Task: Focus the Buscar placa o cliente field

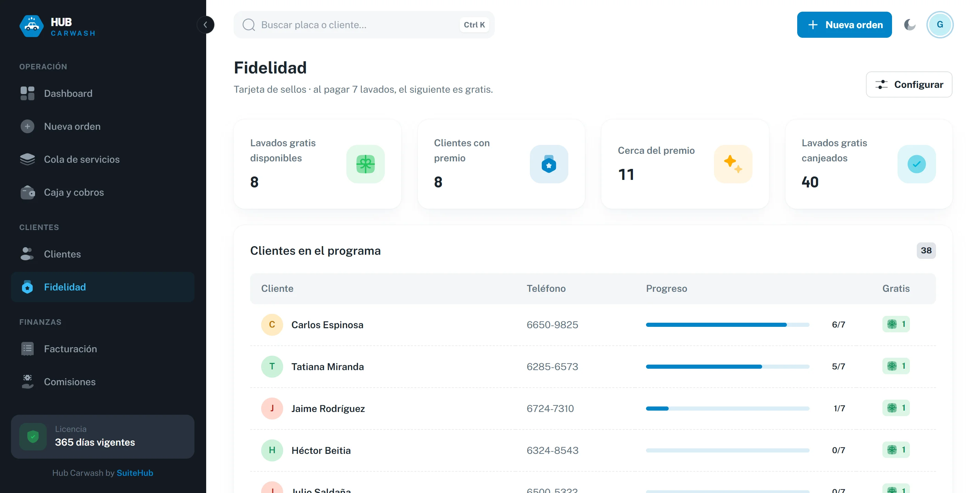Action: 364,25
